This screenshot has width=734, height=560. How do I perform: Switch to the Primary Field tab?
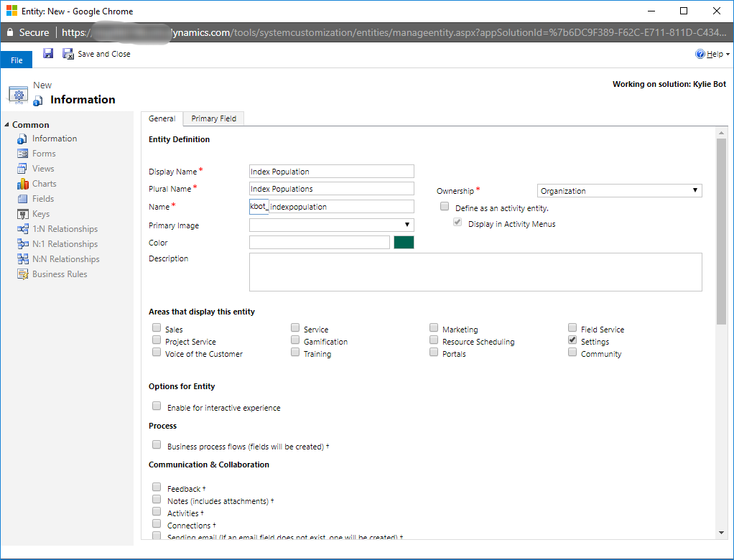[213, 118]
